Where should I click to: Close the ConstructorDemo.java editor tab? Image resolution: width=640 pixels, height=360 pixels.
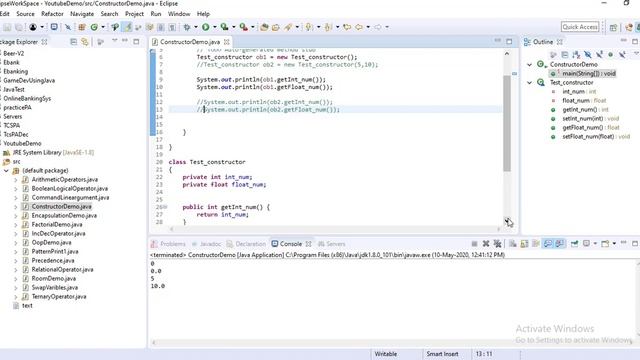[227, 42]
